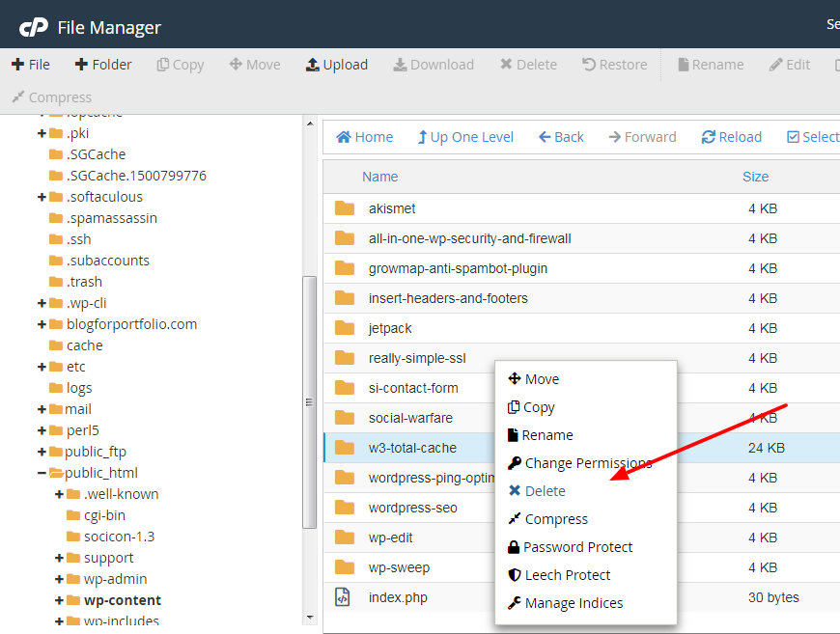The height and width of the screenshot is (634, 840).
Task: Select the akismet folder icon
Action: tap(345, 208)
